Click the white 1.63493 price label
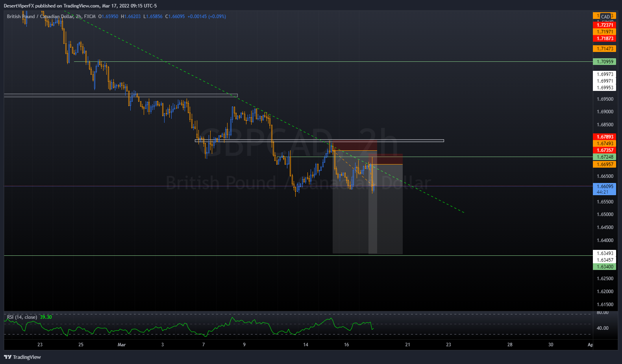 click(x=604, y=253)
